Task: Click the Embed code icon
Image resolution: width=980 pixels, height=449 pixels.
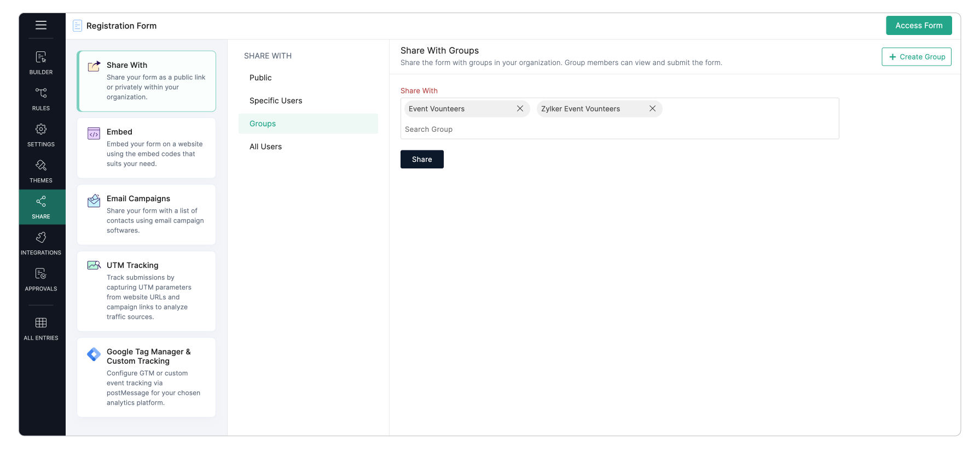Action: [x=94, y=133]
